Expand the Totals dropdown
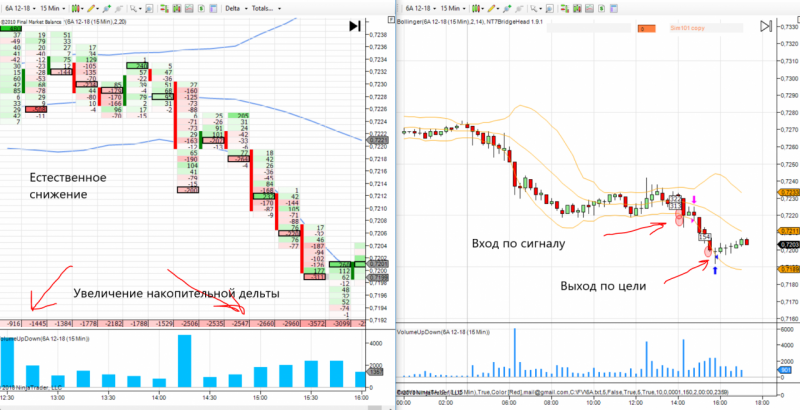Viewport: 800px width, 410px height. point(268,9)
